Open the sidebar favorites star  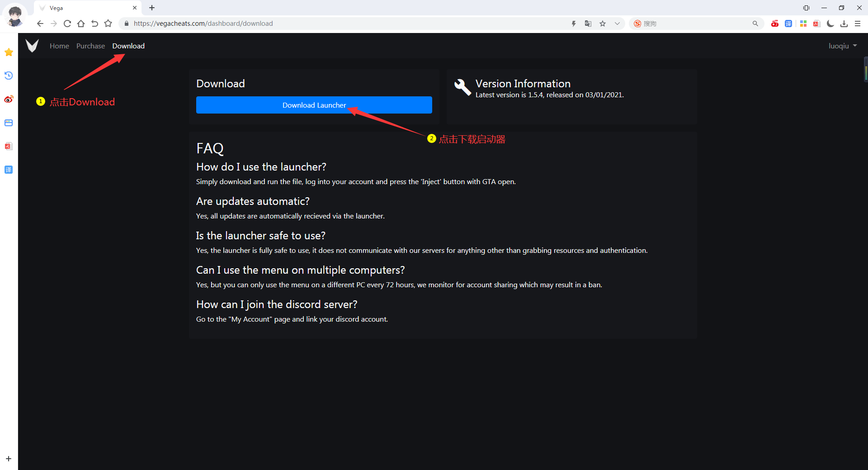(9, 52)
